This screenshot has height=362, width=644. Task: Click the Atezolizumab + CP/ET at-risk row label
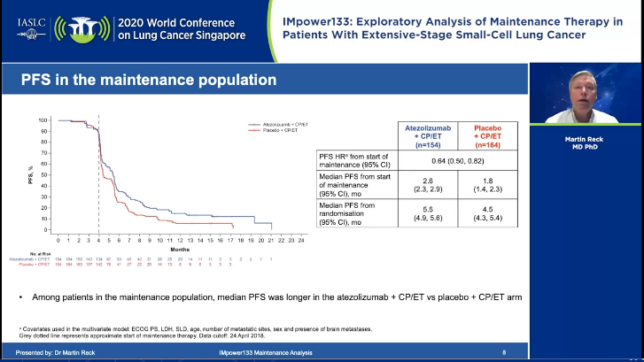tap(29, 259)
